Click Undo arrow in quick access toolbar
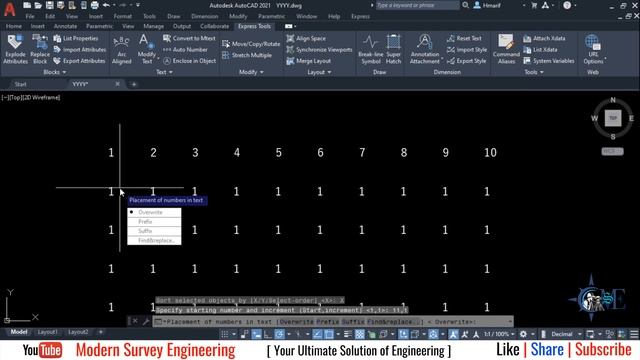 pyautogui.click(x=106, y=5)
